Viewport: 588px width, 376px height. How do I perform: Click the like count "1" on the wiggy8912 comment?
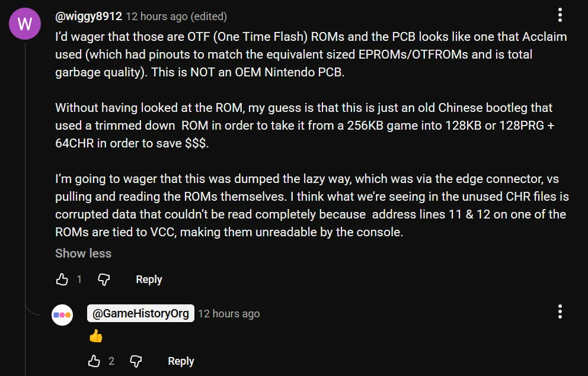click(79, 279)
